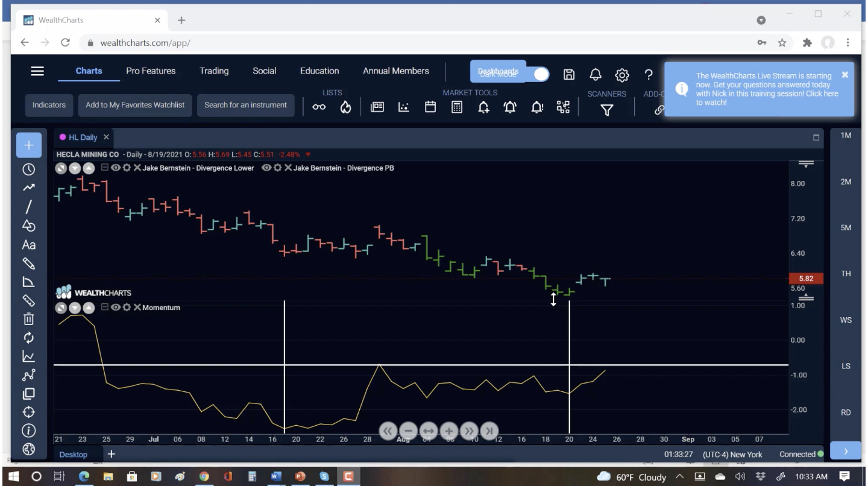Select the diagonal line drawing tool

point(28,207)
